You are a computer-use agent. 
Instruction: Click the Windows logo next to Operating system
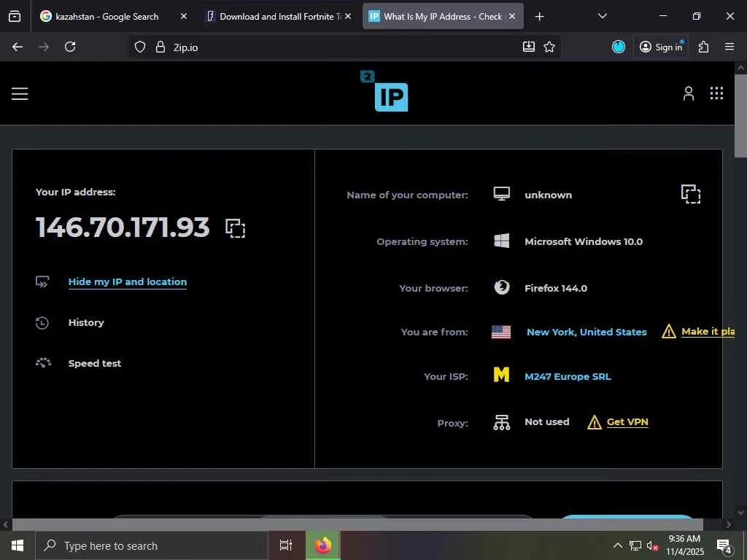[502, 241]
